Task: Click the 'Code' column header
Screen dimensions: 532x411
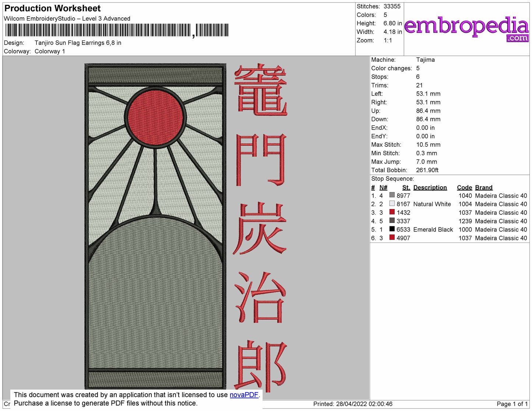Action: pyautogui.click(x=464, y=187)
